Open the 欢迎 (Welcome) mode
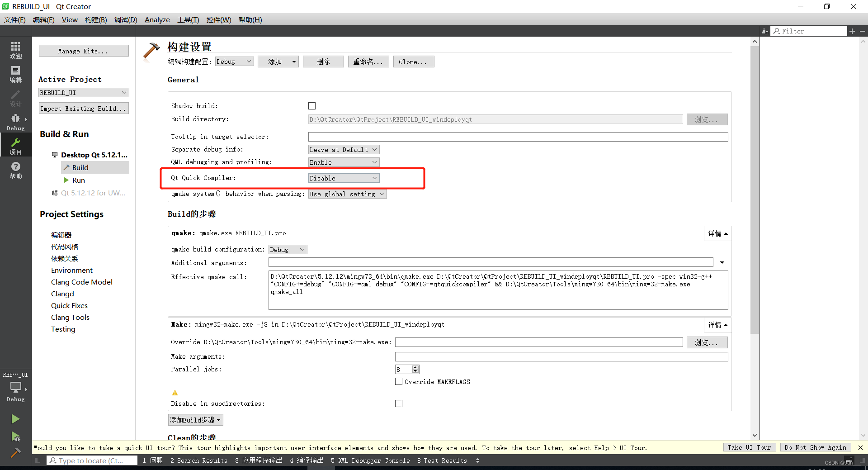Screen dimensions: 868x470 click(x=16, y=50)
